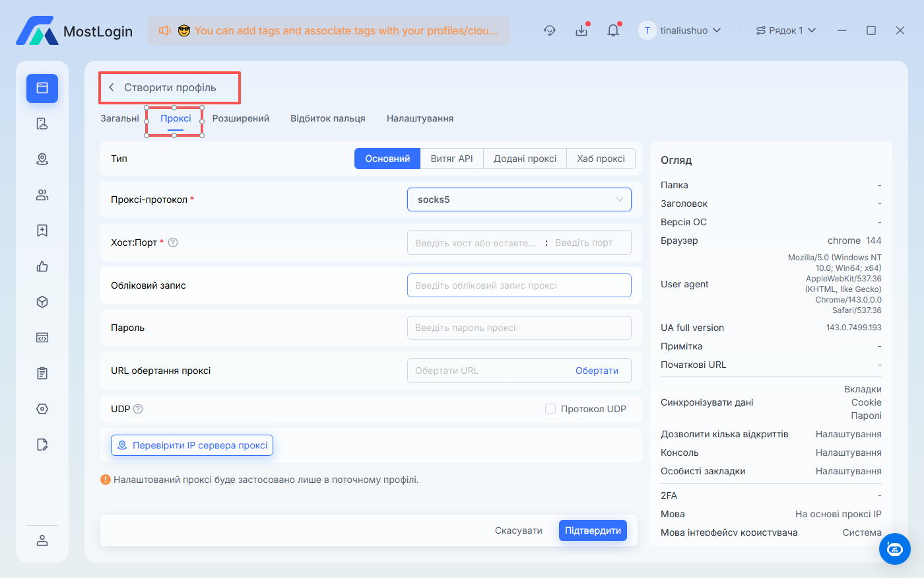The height and width of the screenshot is (578, 924).
Task: Click help icon next to Хост:Порт
Action: pyautogui.click(x=173, y=242)
